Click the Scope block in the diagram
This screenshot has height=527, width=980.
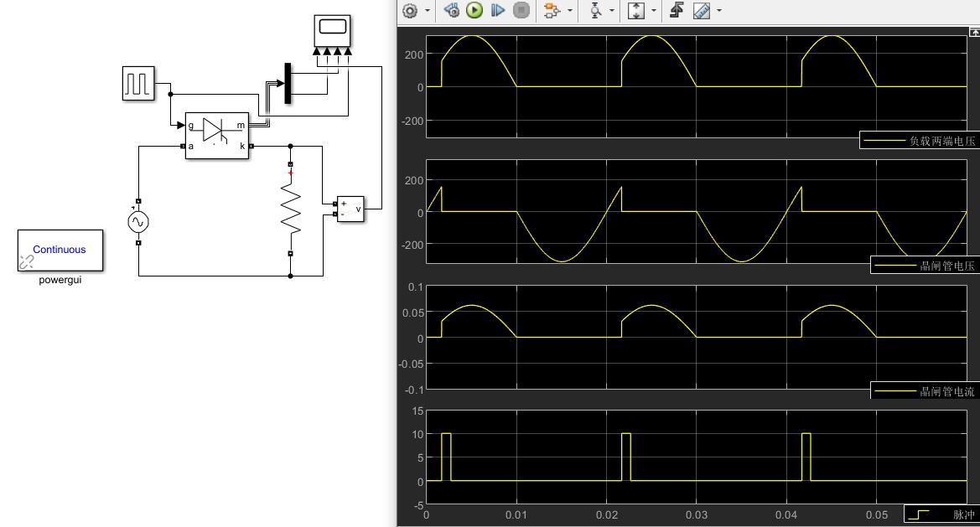(x=332, y=31)
